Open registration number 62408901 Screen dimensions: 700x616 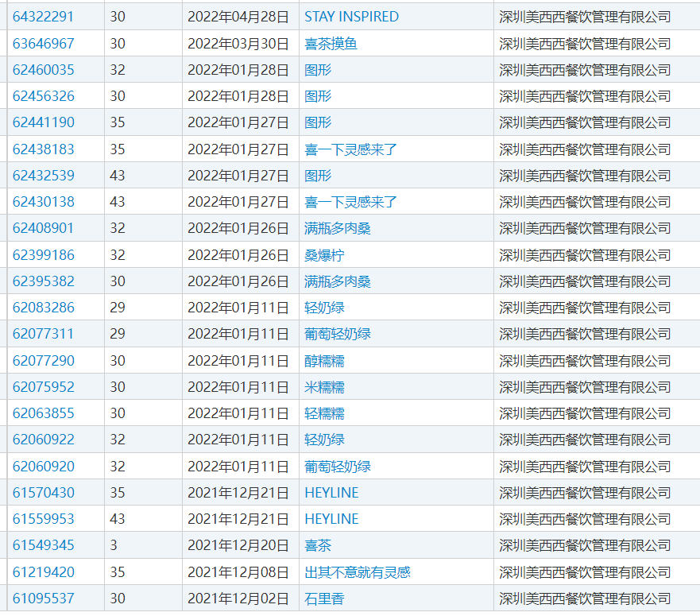(43, 228)
